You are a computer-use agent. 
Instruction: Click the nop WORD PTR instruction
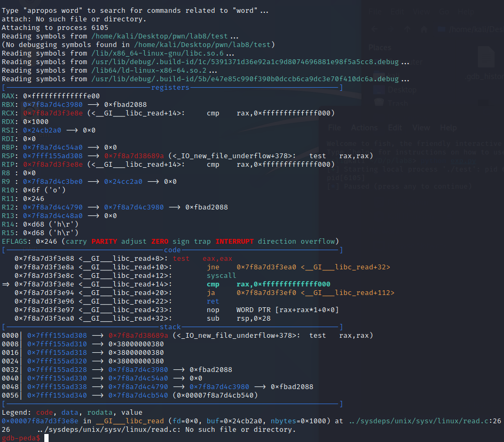tap(273, 310)
